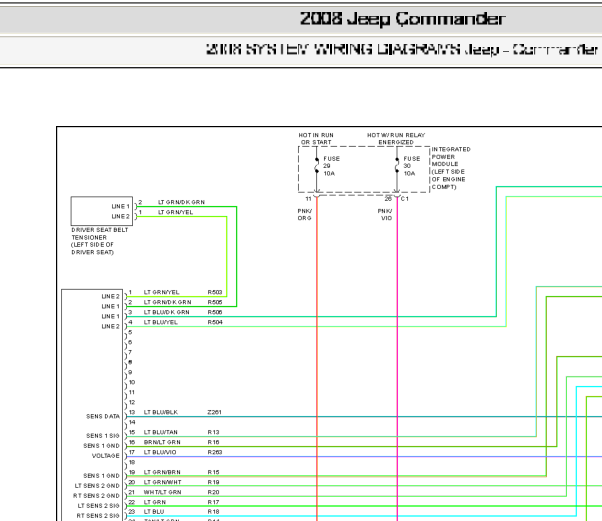This screenshot has width=602, height=521.
Task: Click 'SENS 1 GND' label at pin 16
Action: coord(101,446)
